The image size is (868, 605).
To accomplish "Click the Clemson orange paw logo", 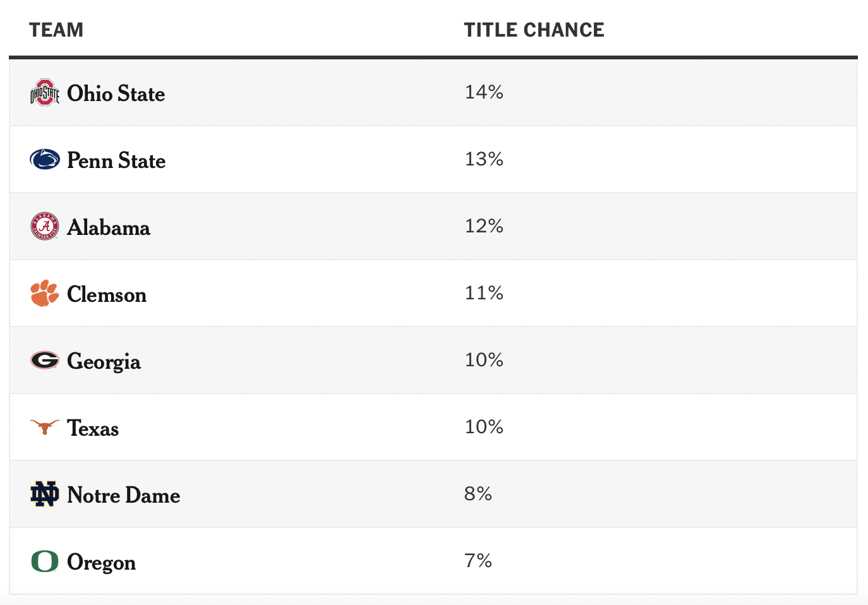I will (45, 293).
